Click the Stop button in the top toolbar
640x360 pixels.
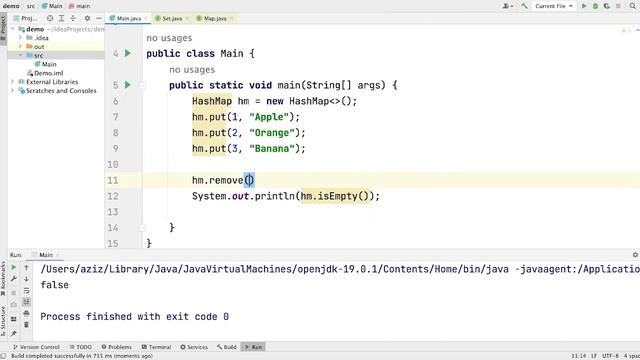618,6
